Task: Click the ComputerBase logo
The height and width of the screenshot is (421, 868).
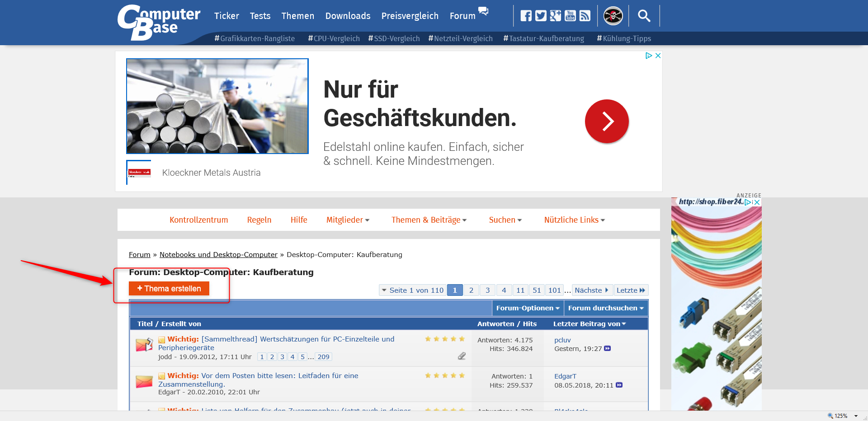Action: point(158,22)
